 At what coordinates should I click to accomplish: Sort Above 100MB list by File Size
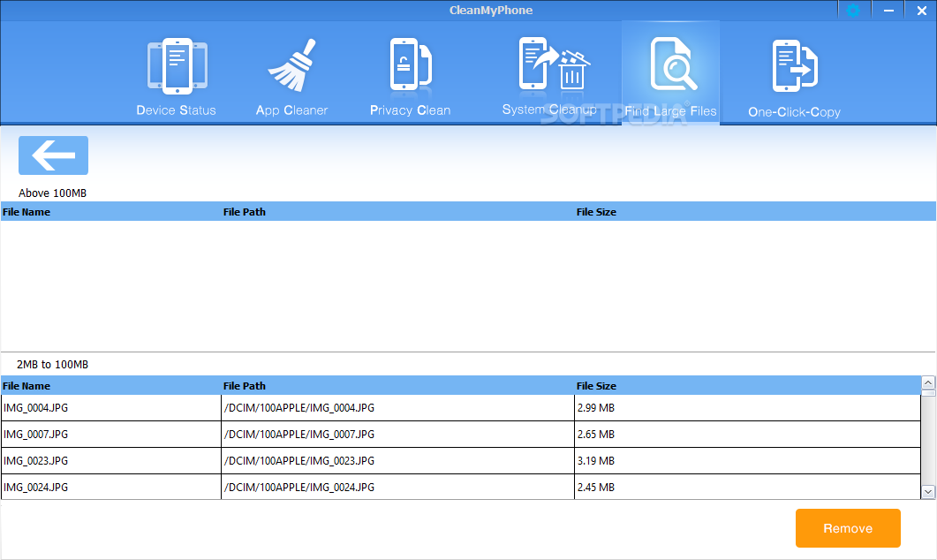coord(596,212)
